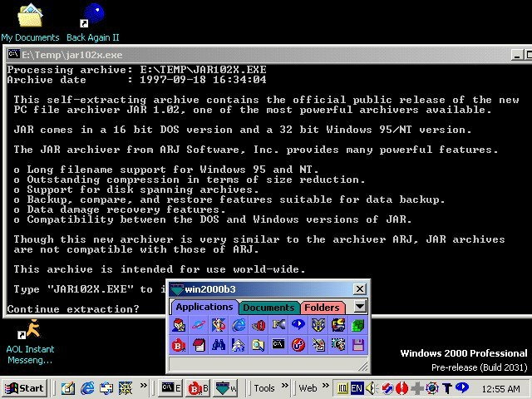Image resolution: width=532 pixels, height=399 pixels.
Task: Open the yellow-blue shield crest icon
Action: 318,325
